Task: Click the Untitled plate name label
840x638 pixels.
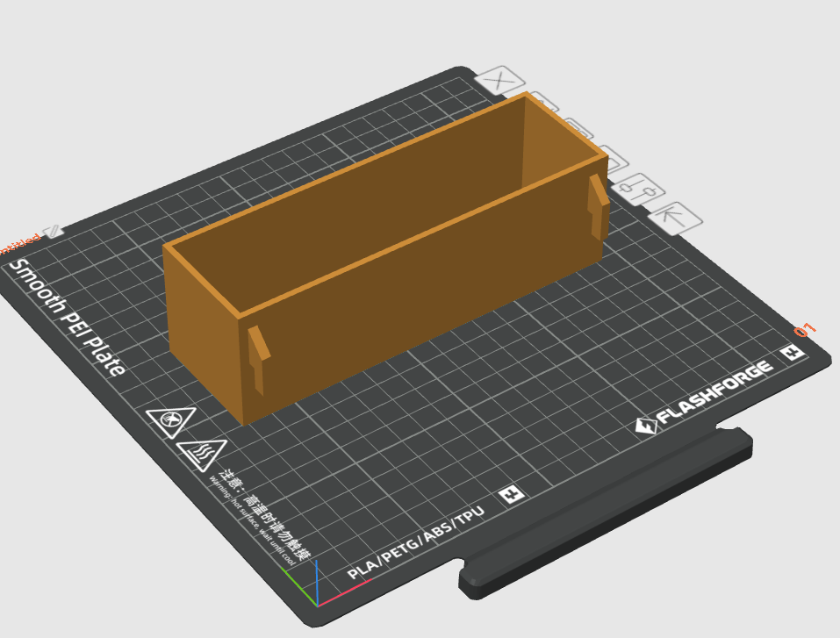Action: pyautogui.click(x=19, y=244)
